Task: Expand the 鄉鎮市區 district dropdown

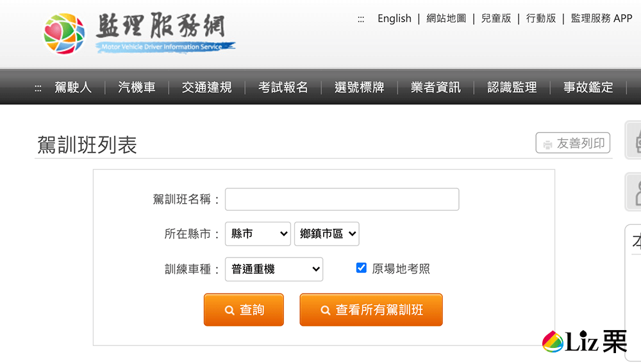Action: click(x=327, y=234)
